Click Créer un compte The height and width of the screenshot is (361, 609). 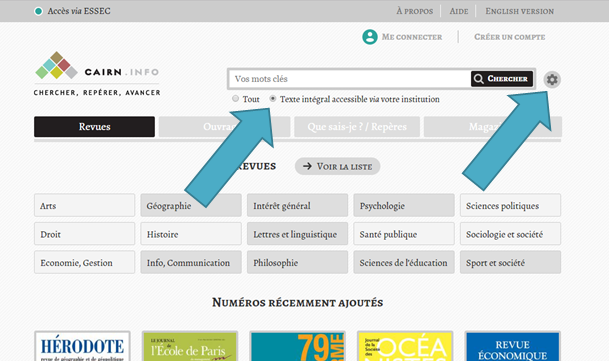click(510, 37)
